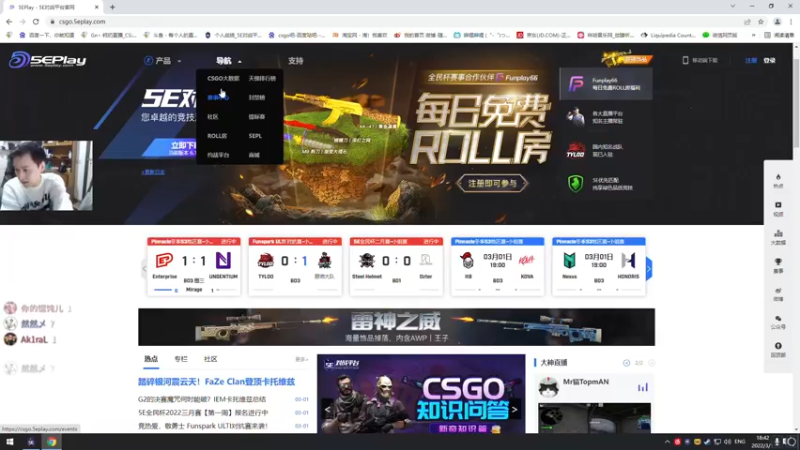800x450 pixels.
Task: Open Enterprise vs UNSENTIUM match card
Action: click(x=194, y=266)
